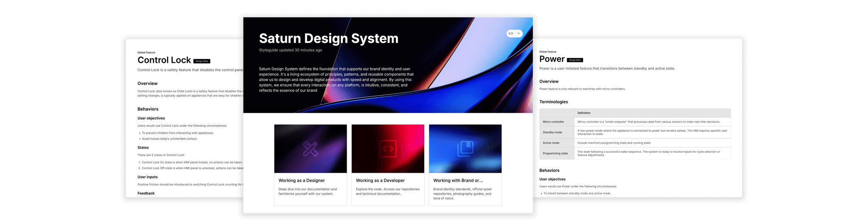Screen dimensions: 868x222
Task: Click the Designer card description about documentation
Action: (308, 191)
